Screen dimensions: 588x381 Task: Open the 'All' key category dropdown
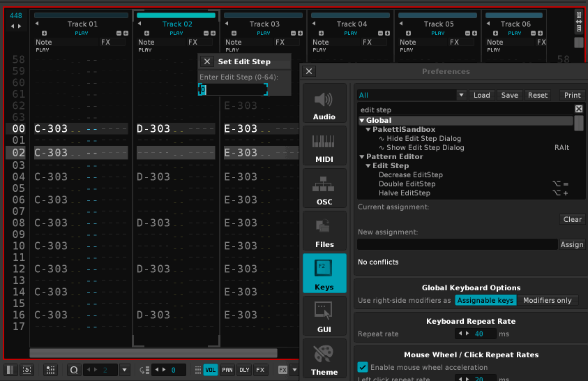(x=461, y=95)
